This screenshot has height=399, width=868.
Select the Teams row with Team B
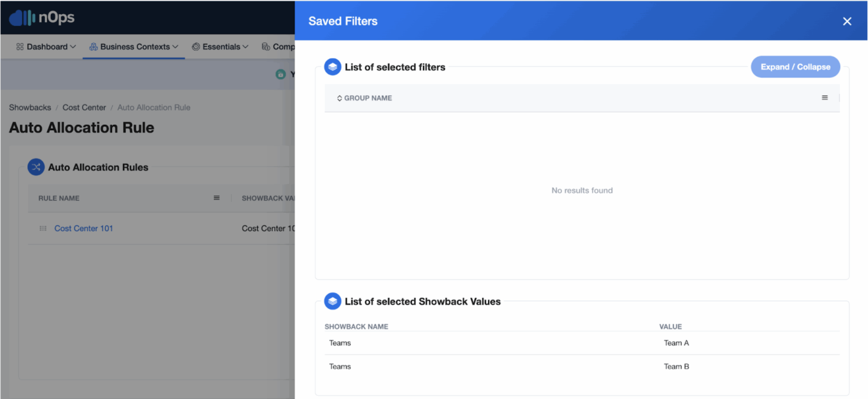(x=582, y=367)
